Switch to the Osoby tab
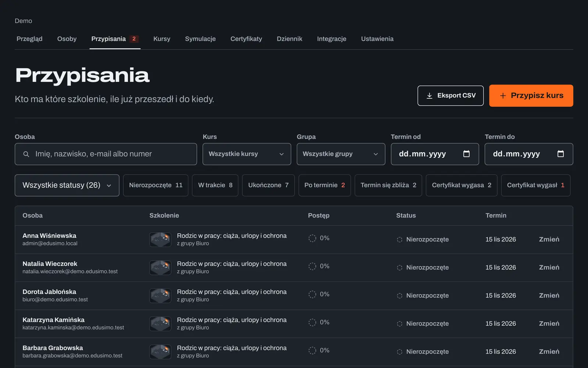588x368 pixels. click(x=67, y=39)
